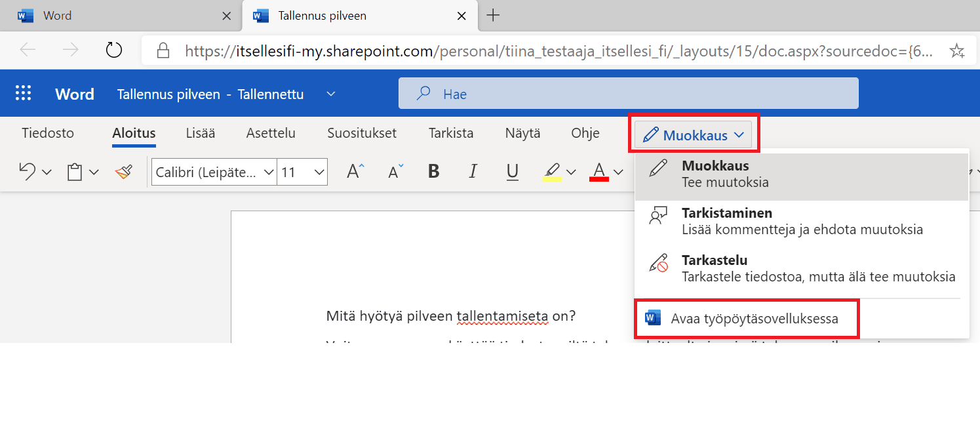Viewport: 980px width, 425px height.
Task: Open the font color dropdown arrow
Action: (617, 172)
